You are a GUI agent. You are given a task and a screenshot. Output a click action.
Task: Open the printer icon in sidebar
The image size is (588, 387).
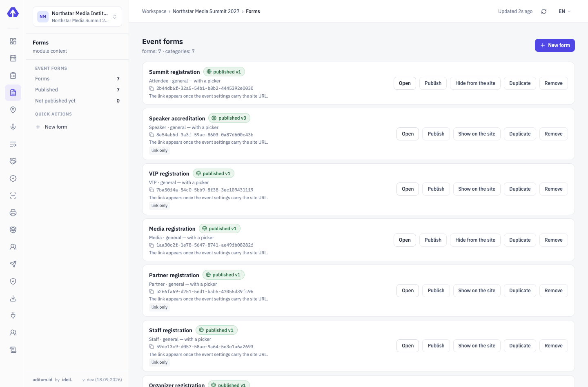pos(13,213)
